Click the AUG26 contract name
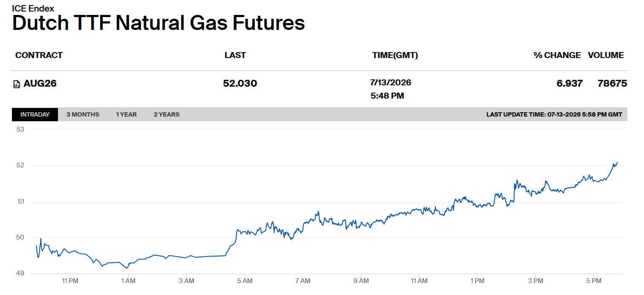Screen dimensions: 644x295 pyautogui.click(x=40, y=83)
